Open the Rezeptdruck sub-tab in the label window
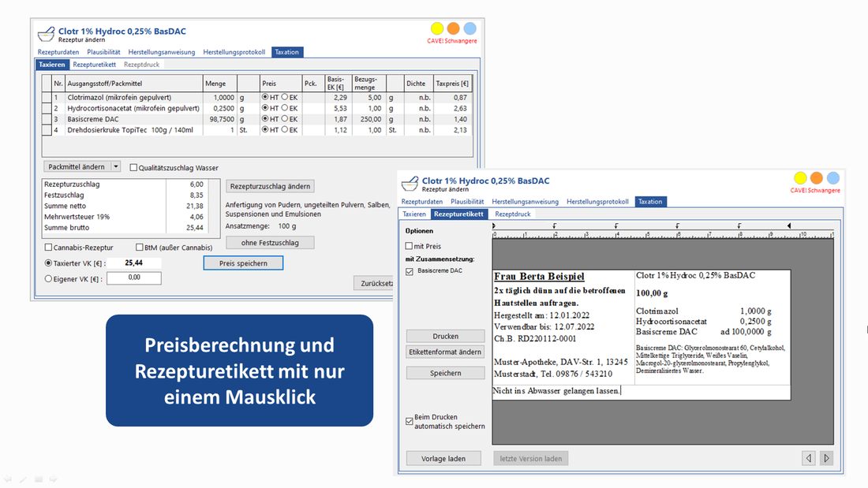The height and width of the screenshot is (488, 868). [513, 214]
